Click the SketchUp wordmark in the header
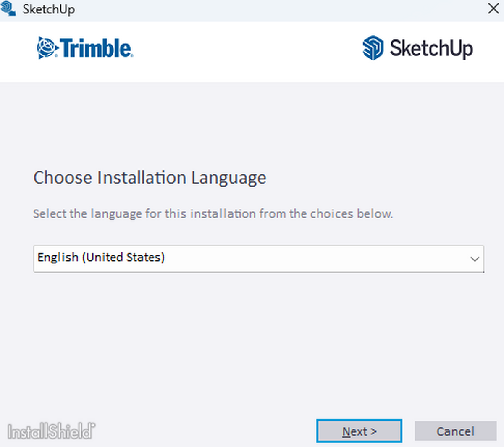504x447 pixels. [431, 48]
